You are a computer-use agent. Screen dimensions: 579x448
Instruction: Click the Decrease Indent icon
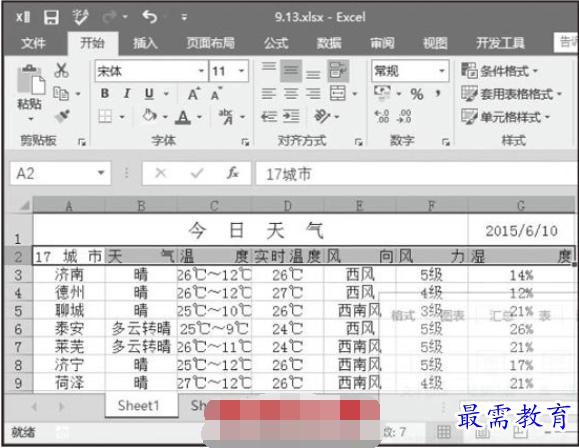click(269, 116)
